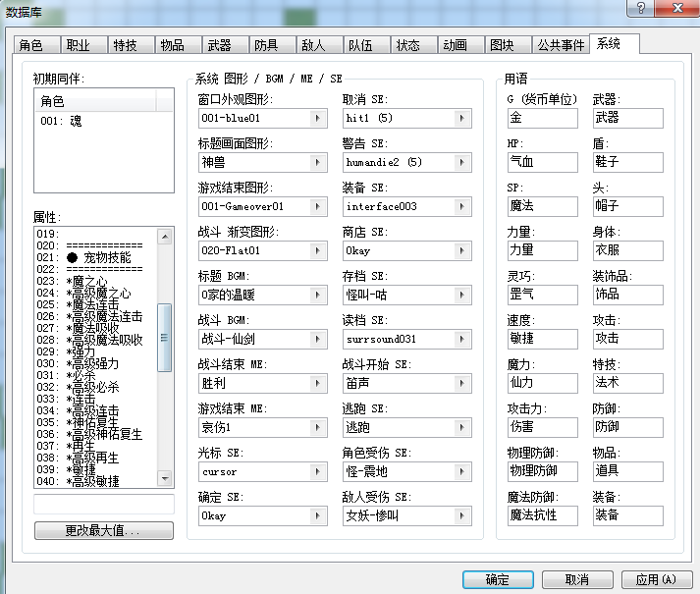Viewport: 700px width, 594px height.
Task: Edit the 物品 term field 道具
Action: 627,472
